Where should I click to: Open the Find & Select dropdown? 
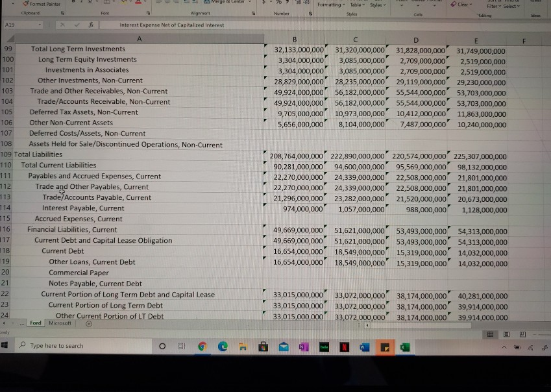tap(511, 6)
